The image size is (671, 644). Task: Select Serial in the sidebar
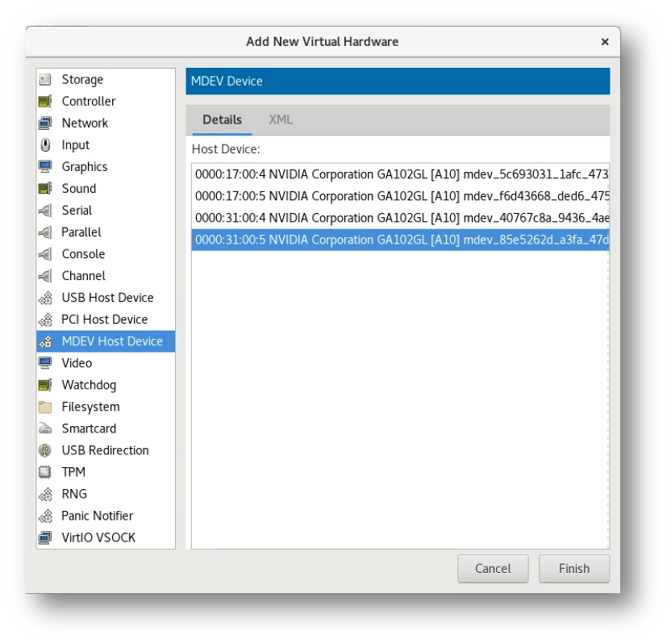(x=106, y=211)
